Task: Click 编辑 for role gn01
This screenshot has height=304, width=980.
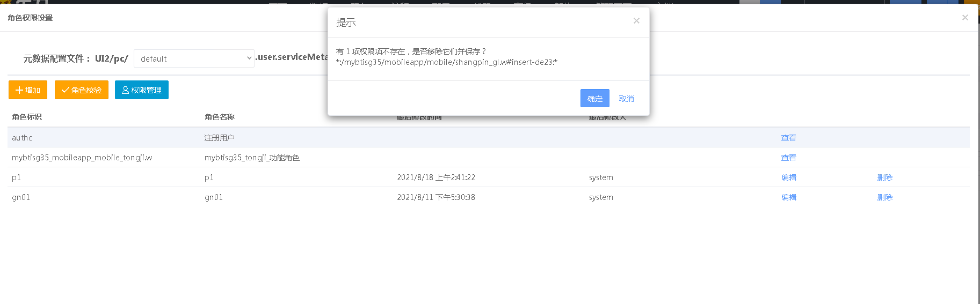Action: (x=788, y=197)
